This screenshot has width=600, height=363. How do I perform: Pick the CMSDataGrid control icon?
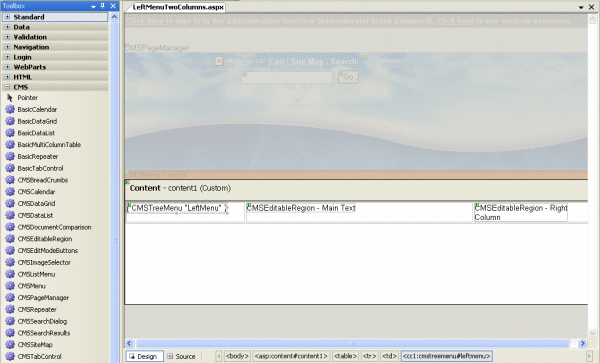point(10,203)
